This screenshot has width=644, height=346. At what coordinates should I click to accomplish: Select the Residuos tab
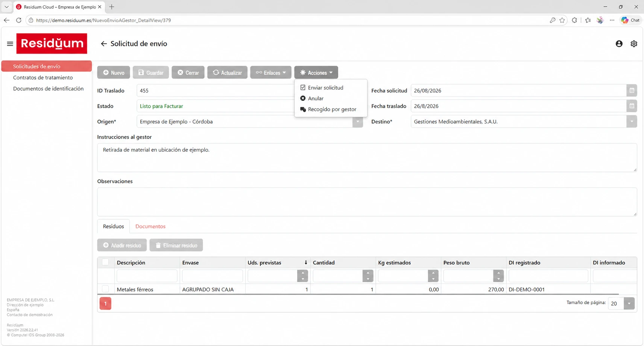[113, 226]
